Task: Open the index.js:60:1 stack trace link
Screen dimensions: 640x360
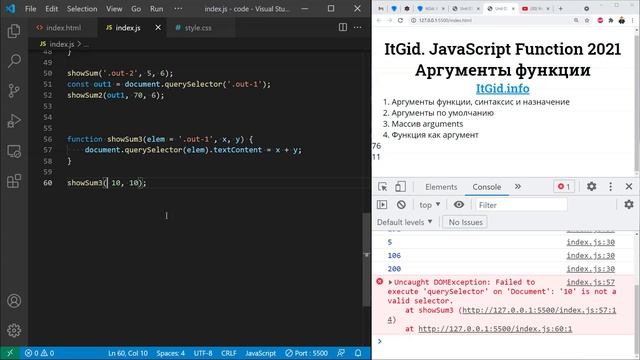Action: point(495,329)
